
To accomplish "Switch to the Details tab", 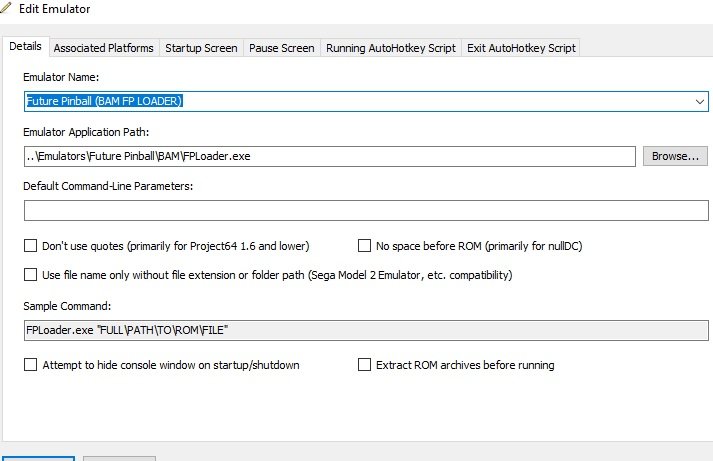I will (25, 46).
